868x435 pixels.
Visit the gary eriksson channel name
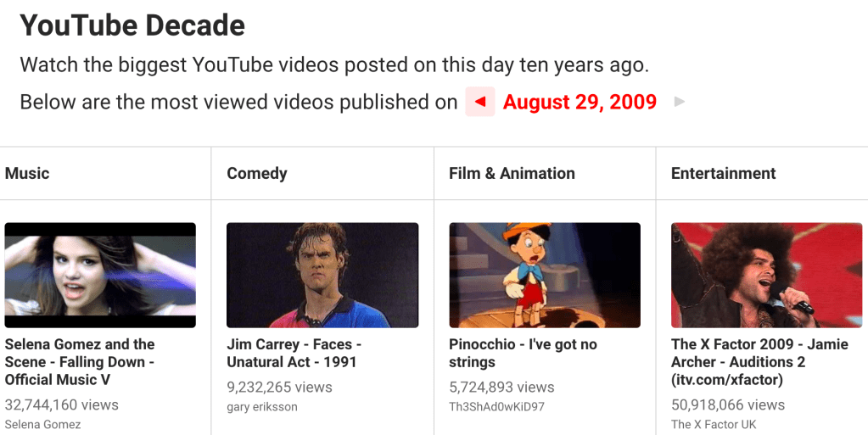coord(262,407)
